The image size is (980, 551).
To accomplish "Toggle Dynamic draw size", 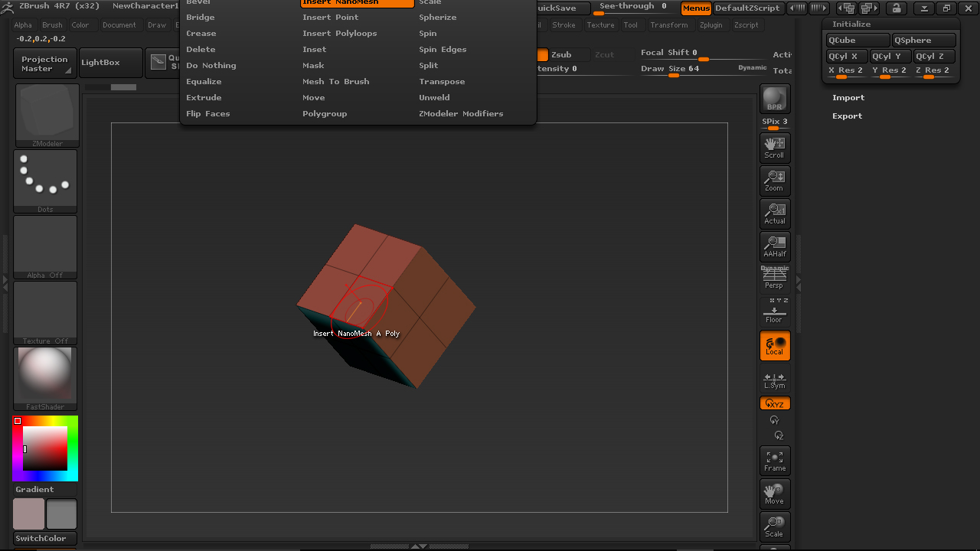I will 753,67.
